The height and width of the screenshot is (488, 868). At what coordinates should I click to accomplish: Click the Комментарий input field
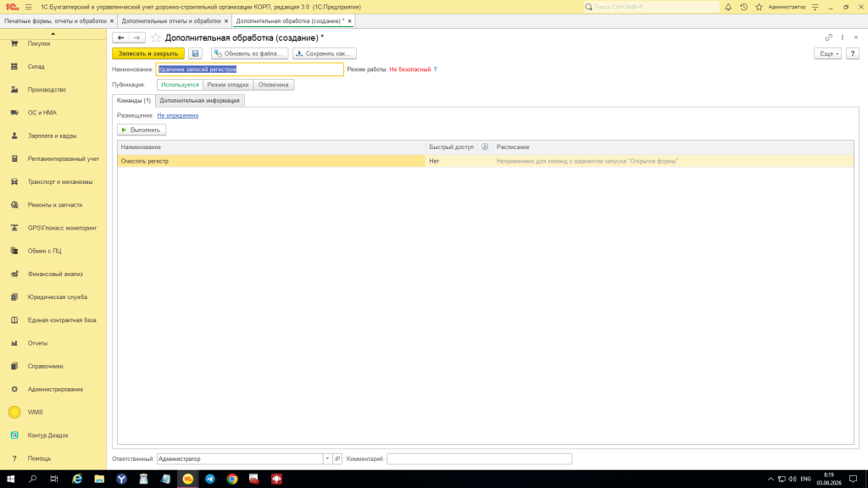click(x=479, y=458)
